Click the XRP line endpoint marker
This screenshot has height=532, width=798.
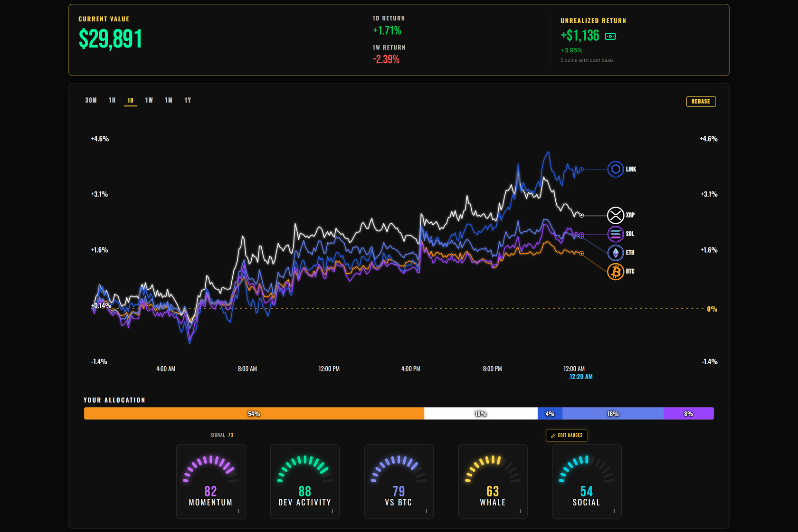(581, 215)
